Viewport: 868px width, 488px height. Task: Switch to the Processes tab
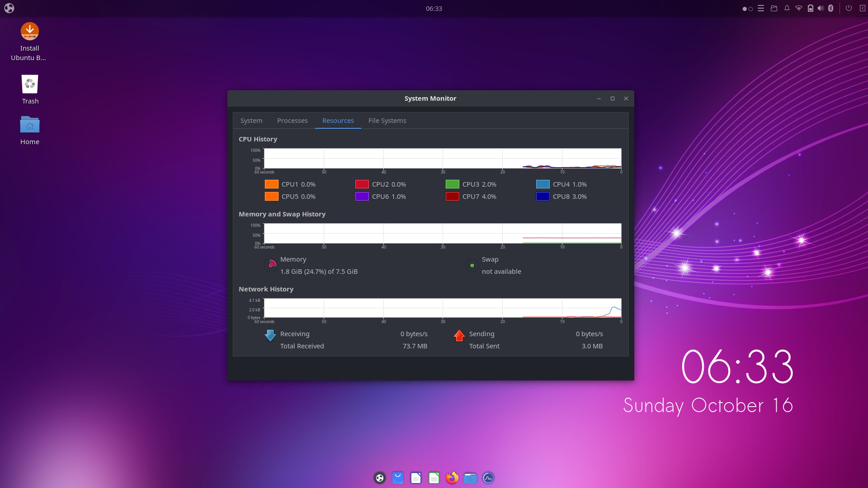[292, 121]
